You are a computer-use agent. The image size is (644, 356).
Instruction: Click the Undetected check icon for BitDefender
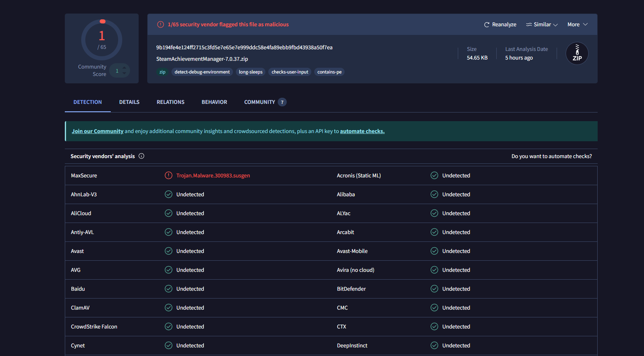[x=434, y=289]
